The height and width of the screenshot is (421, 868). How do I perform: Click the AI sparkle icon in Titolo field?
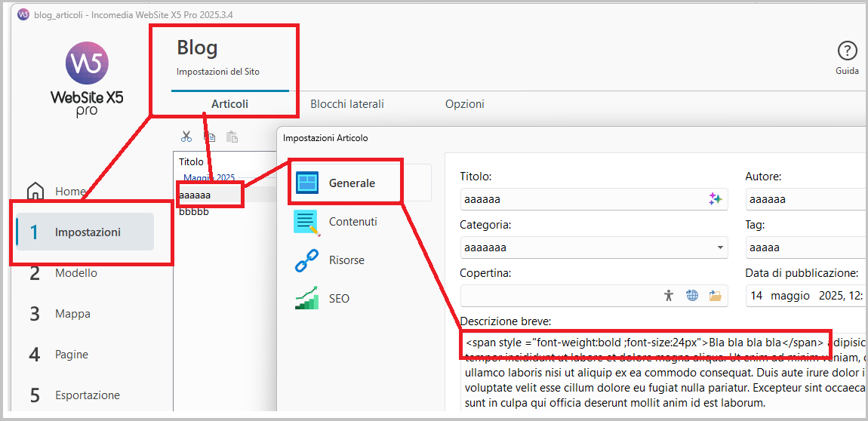click(x=715, y=199)
